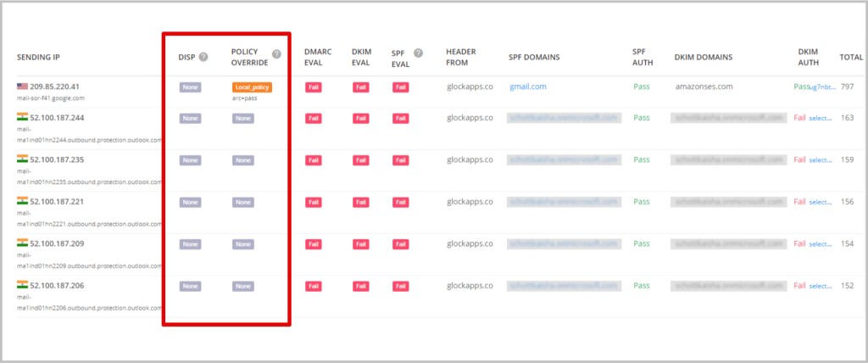Image resolution: width=868 pixels, height=363 pixels.
Task: Click the DISP column help icon
Action: pyautogui.click(x=203, y=57)
